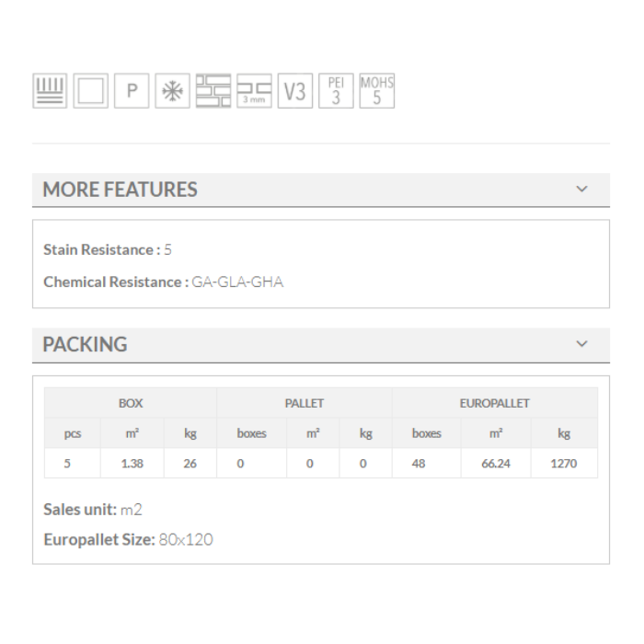644x644 pixels.
Task: Click the PEI 3 rating icon
Action: click(x=336, y=92)
